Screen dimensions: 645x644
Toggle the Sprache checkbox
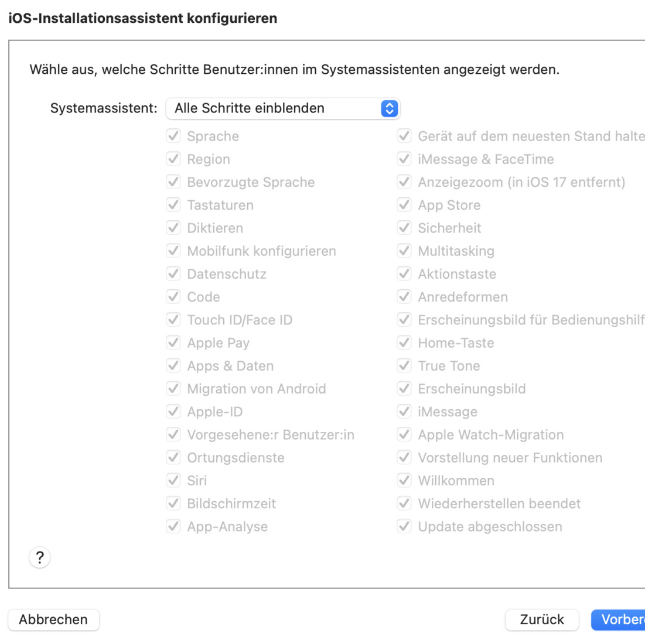click(173, 136)
